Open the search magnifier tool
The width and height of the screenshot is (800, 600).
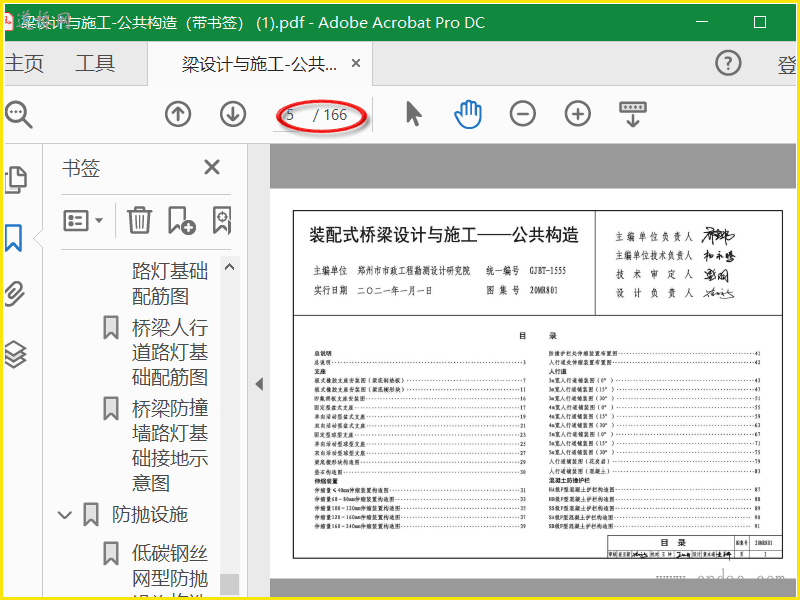click(19, 114)
